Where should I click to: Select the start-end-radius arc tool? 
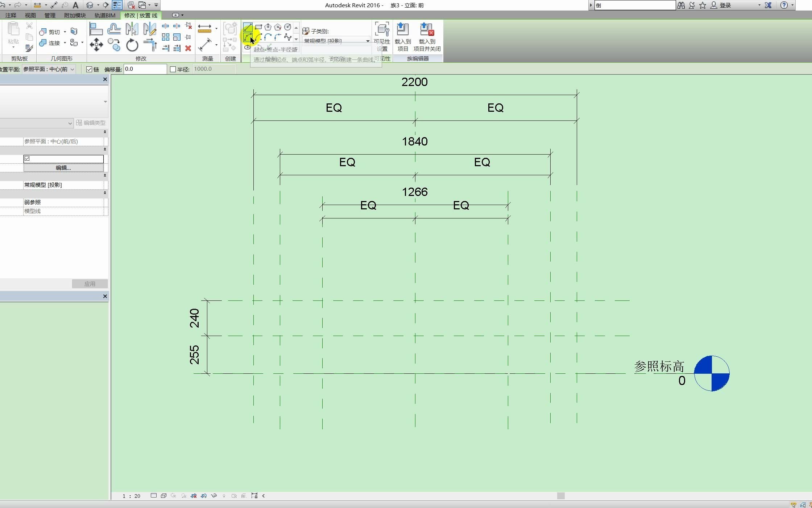(249, 37)
